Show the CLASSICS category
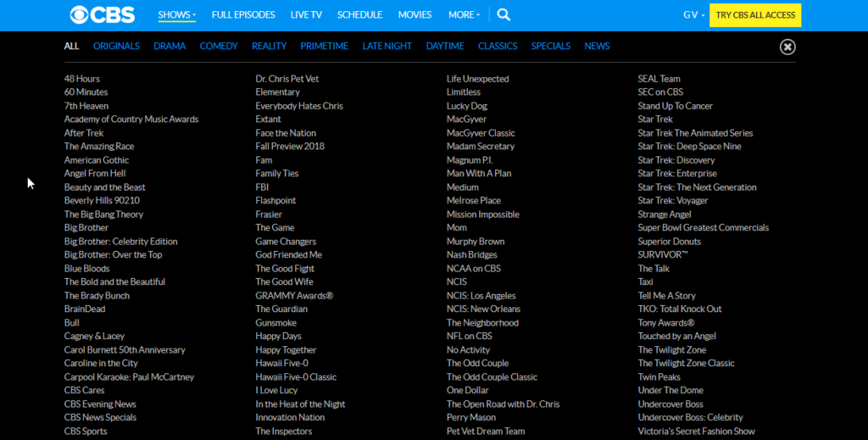The image size is (868, 440). pos(498,46)
